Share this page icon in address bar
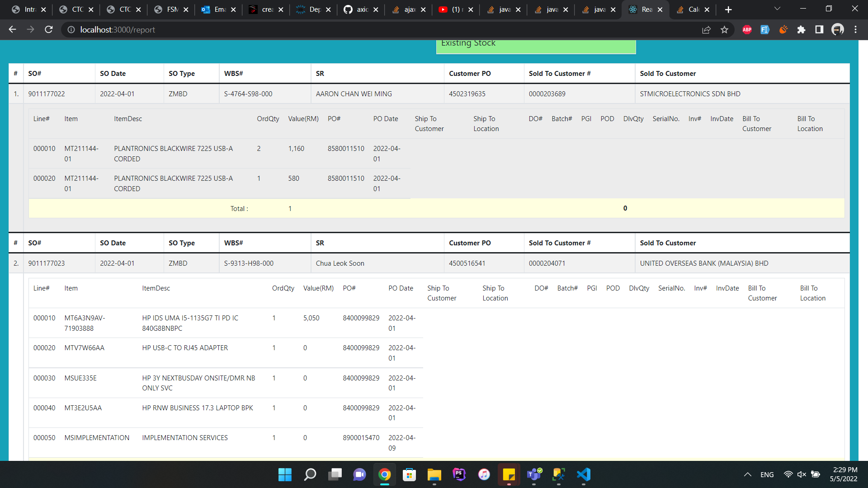868x488 pixels. point(706,29)
